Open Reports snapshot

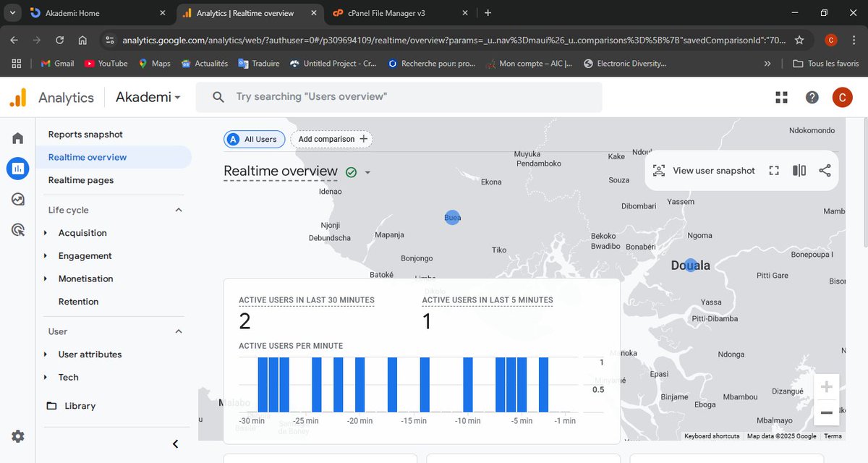click(85, 135)
